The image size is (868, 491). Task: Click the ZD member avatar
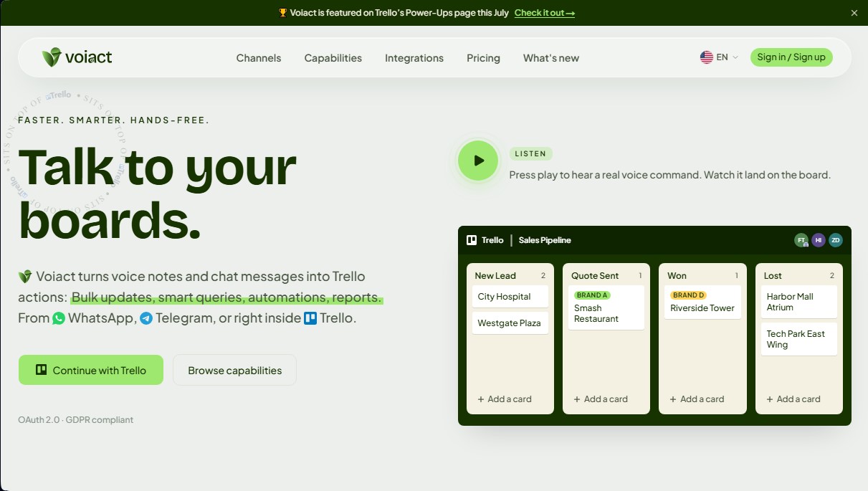836,240
